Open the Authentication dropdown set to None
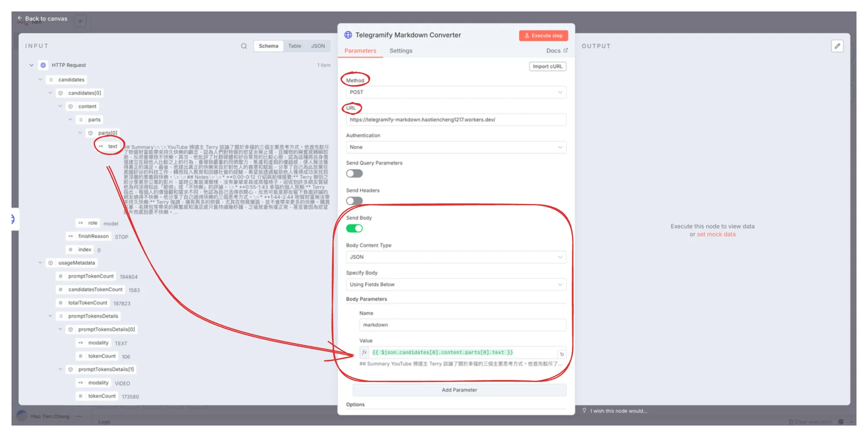This screenshot has height=437, width=868. 456,147
